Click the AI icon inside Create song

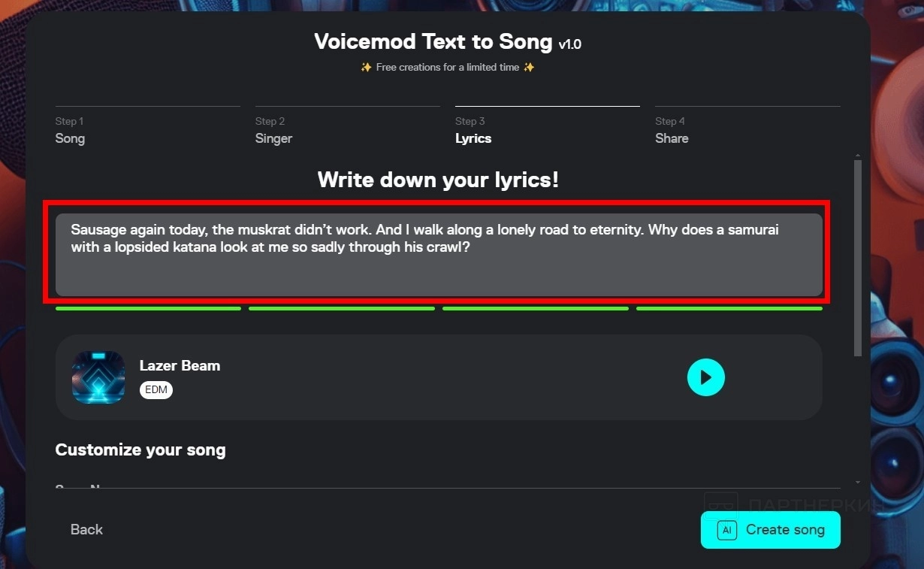tap(726, 530)
